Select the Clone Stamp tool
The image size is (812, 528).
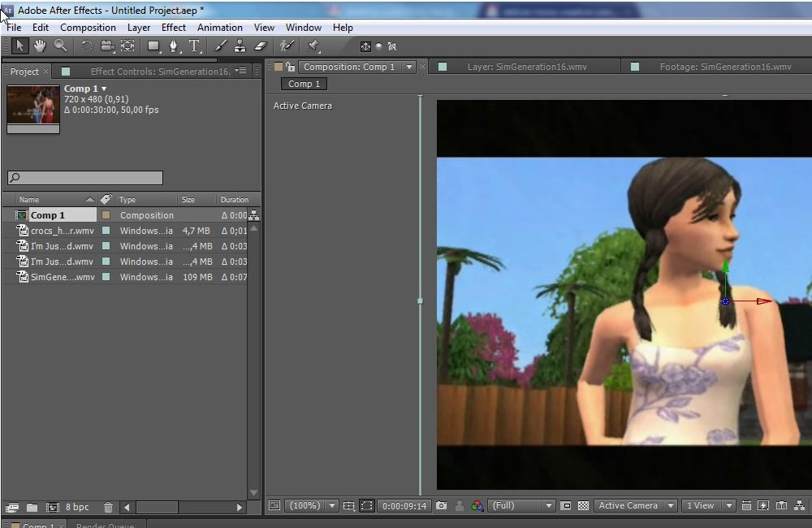pyautogui.click(x=240, y=46)
